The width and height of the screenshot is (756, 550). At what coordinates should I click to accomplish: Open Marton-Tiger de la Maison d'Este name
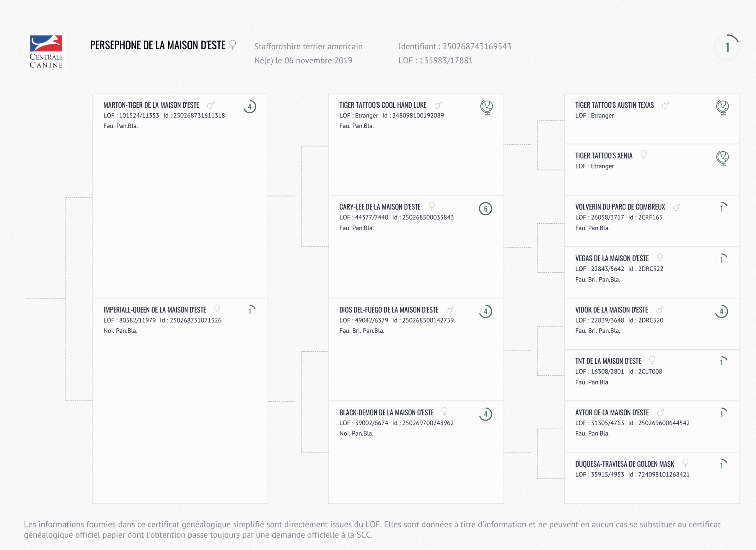click(151, 105)
